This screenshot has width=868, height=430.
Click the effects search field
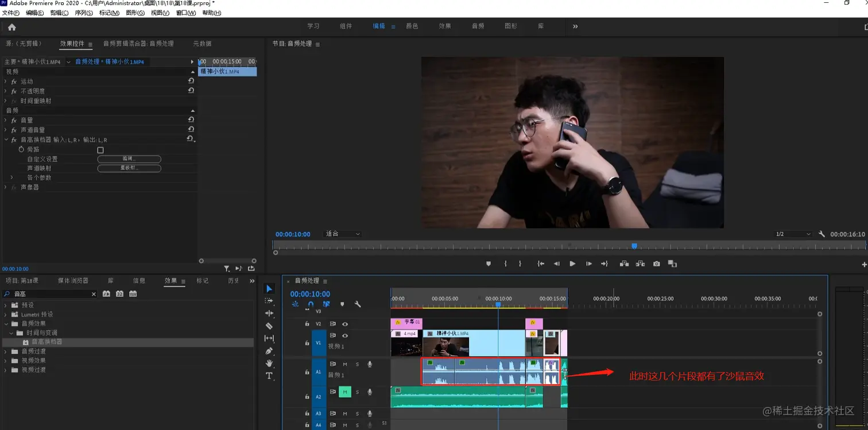[x=50, y=294]
